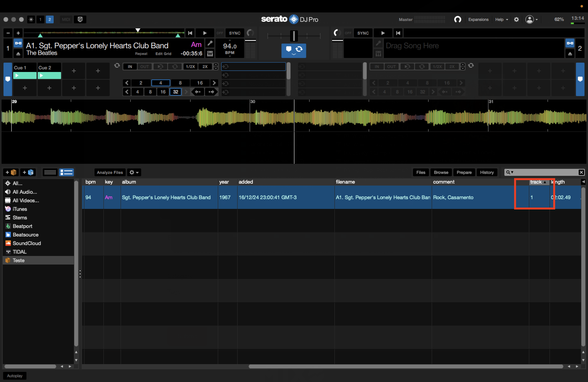
Task: Click Edit Grid on deck 1
Action: point(163,54)
